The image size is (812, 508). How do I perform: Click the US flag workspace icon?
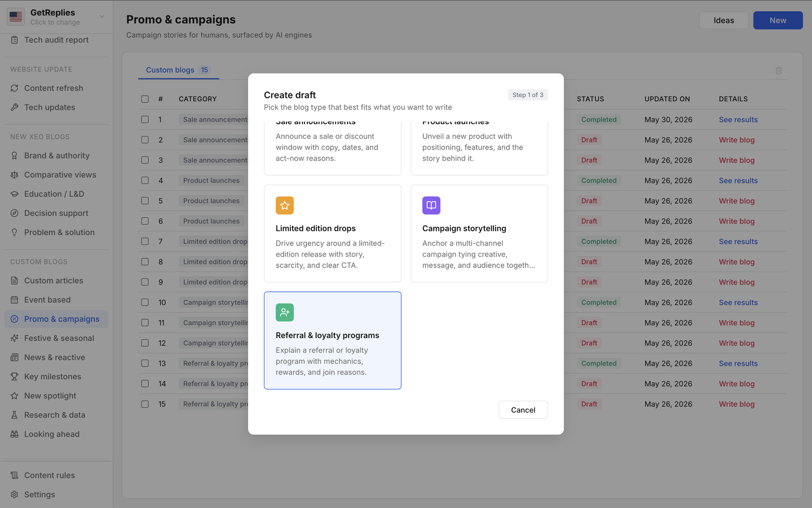coord(16,17)
